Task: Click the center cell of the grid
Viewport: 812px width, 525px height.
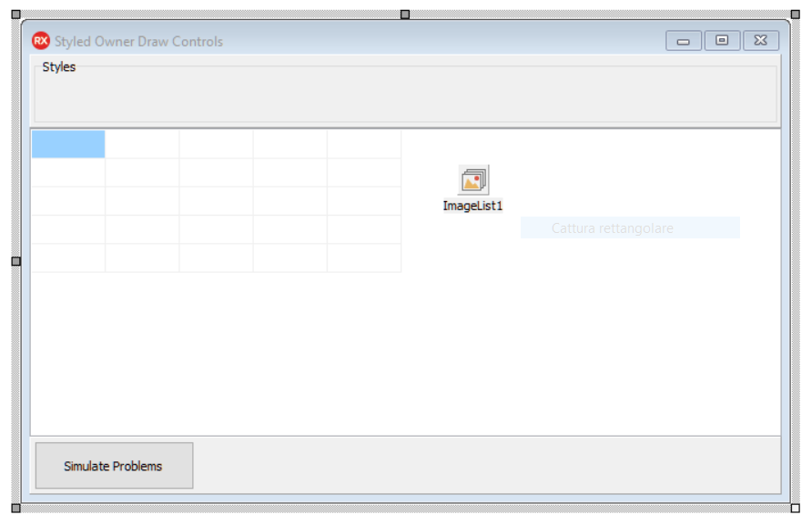Action: (216, 201)
